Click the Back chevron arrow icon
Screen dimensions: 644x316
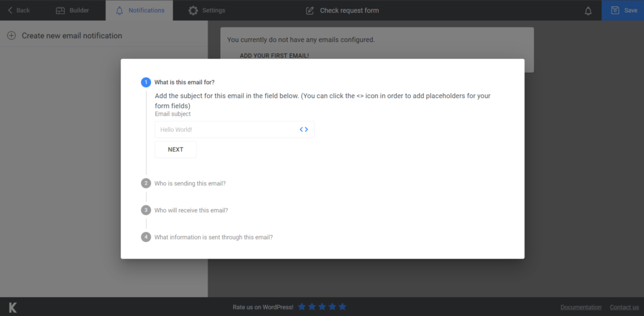(10, 10)
